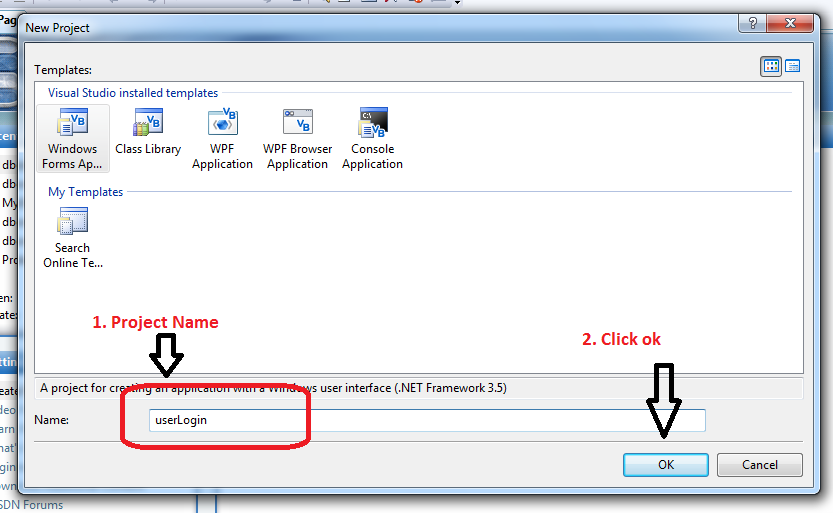Focus the project Name text field
Viewport: 833px width, 513px height.
click(x=427, y=420)
